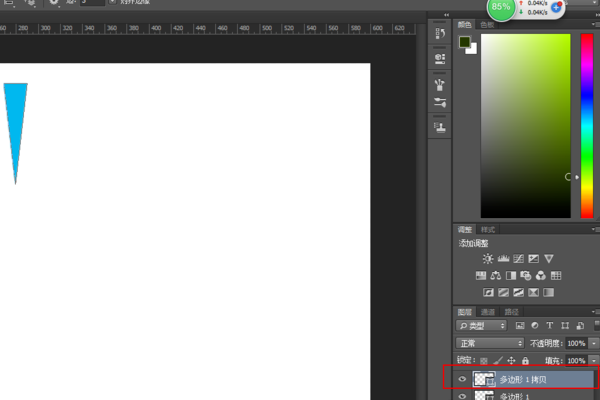Screen dimensions: 600x400
Task: Hide the 多边形 1 拷贝 layer
Action: point(462,380)
